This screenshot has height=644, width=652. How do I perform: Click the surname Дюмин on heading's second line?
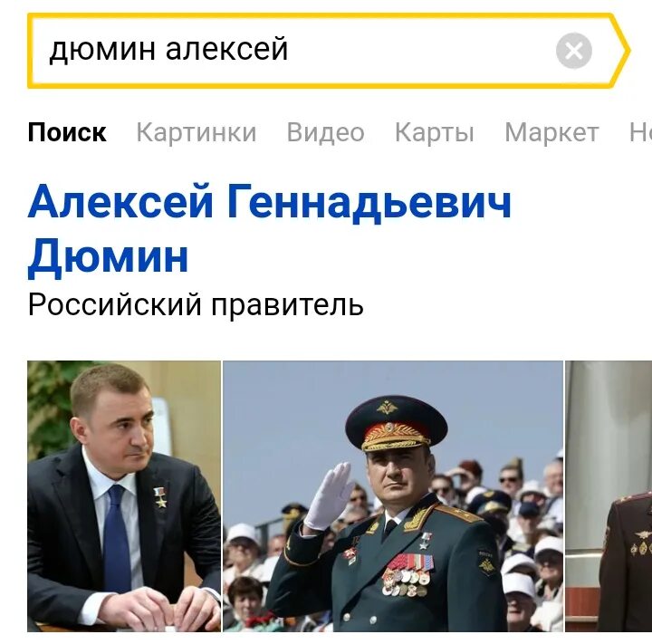click(108, 255)
